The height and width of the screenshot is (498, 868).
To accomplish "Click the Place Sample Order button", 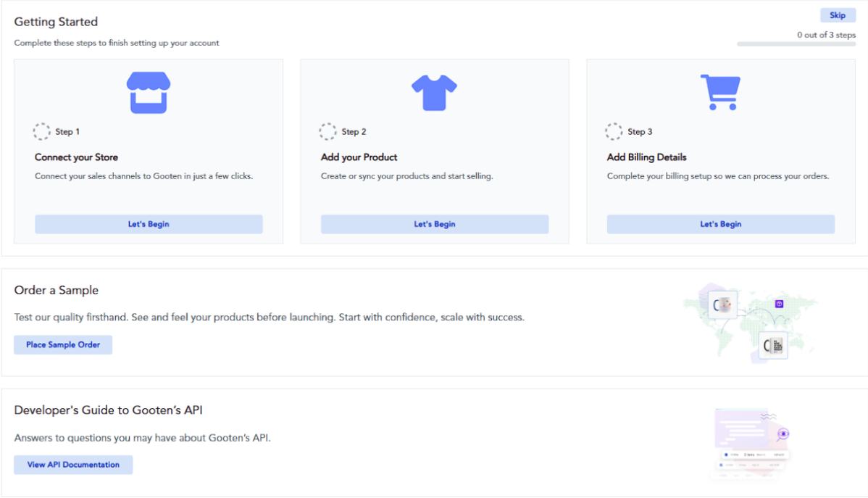I will tap(63, 345).
